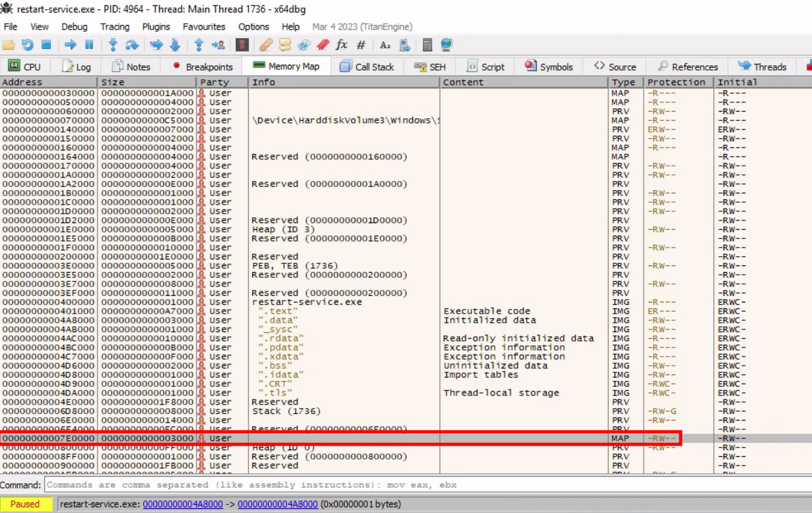812x513 pixels.
Task: Stop debugging with the blue square icon
Action: tap(46, 45)
